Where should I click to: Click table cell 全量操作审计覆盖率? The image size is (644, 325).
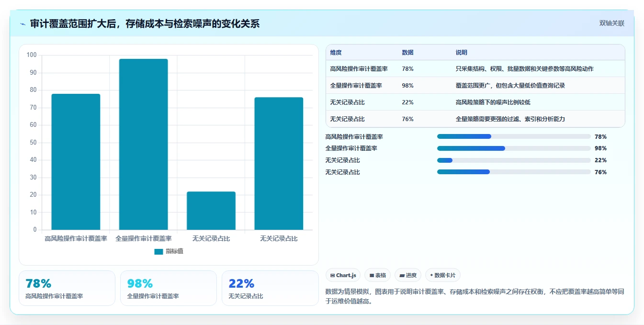click(356, 86)
